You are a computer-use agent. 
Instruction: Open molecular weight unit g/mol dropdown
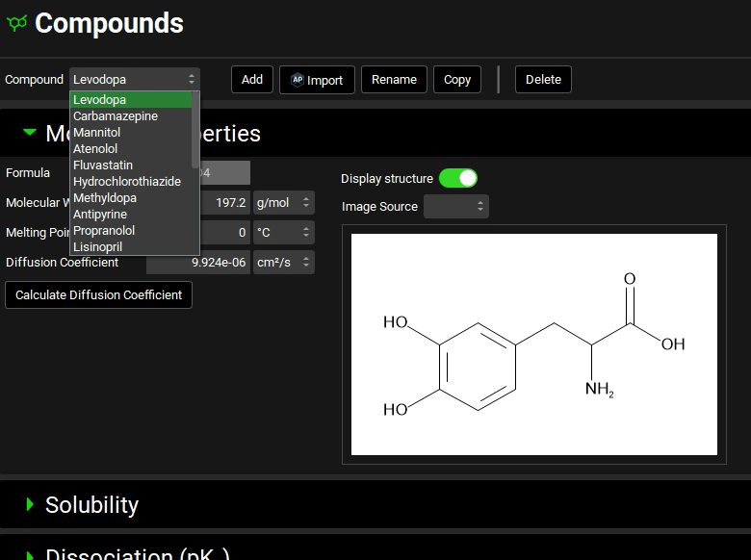click(283, 203)
